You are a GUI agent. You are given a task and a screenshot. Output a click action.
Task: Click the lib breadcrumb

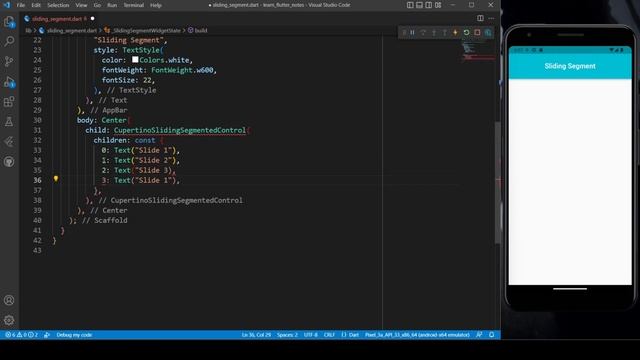28,30
